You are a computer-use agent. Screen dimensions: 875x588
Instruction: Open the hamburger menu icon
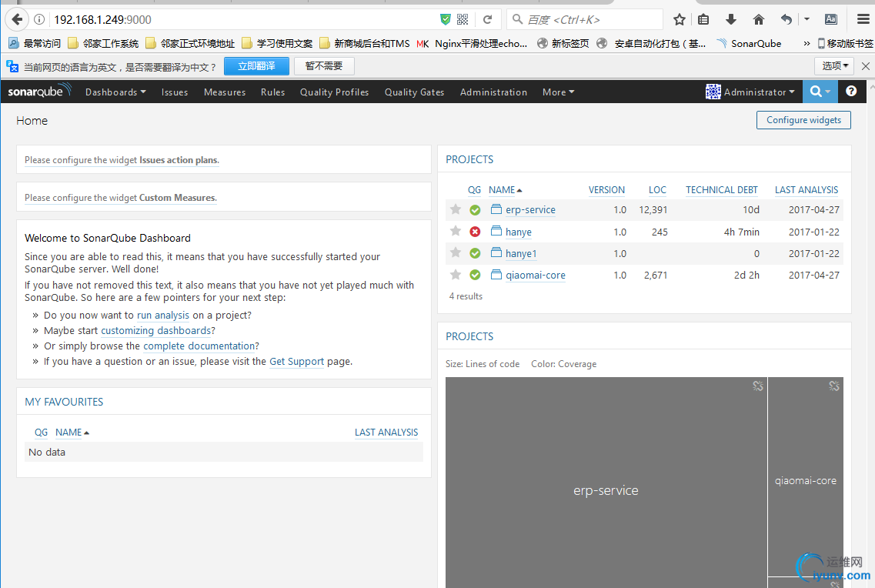point(863,19)
